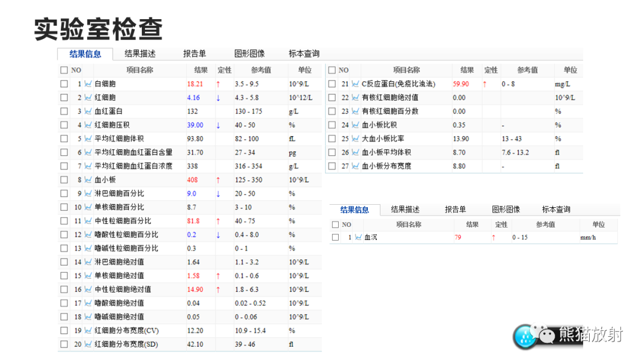Screen dimensions: 644x363
Task: Open trend chart icon for 有核红细胞绝对值 row
Action: [355, 97]
